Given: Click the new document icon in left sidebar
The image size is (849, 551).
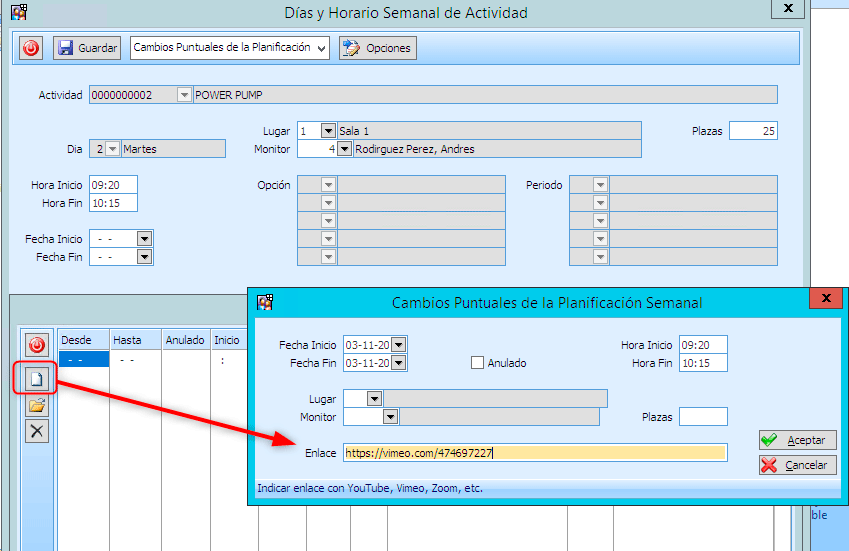Looking at the screenshot, I should tap(36, 378).
